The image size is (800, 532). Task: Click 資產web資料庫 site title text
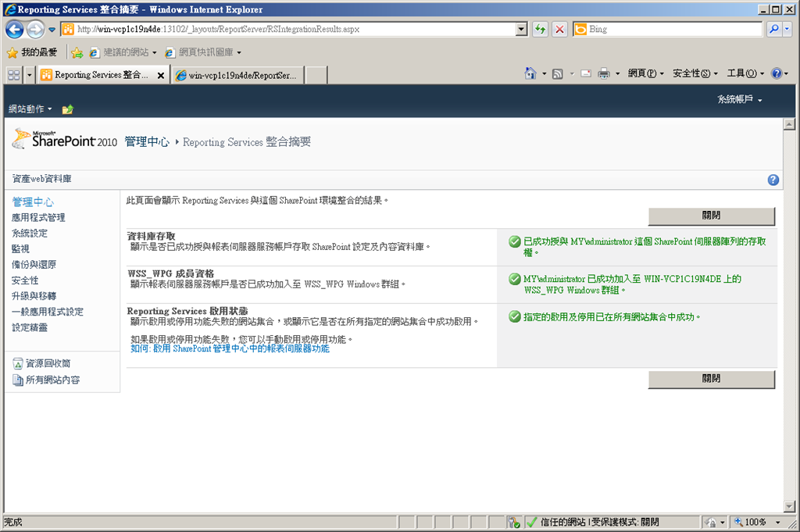(x=42, y=179)
